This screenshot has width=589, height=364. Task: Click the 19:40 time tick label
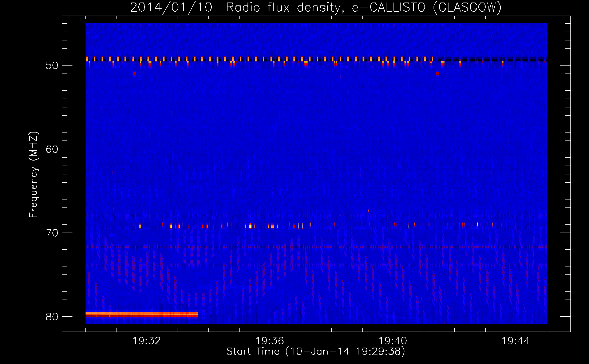(x=393, y=341)
